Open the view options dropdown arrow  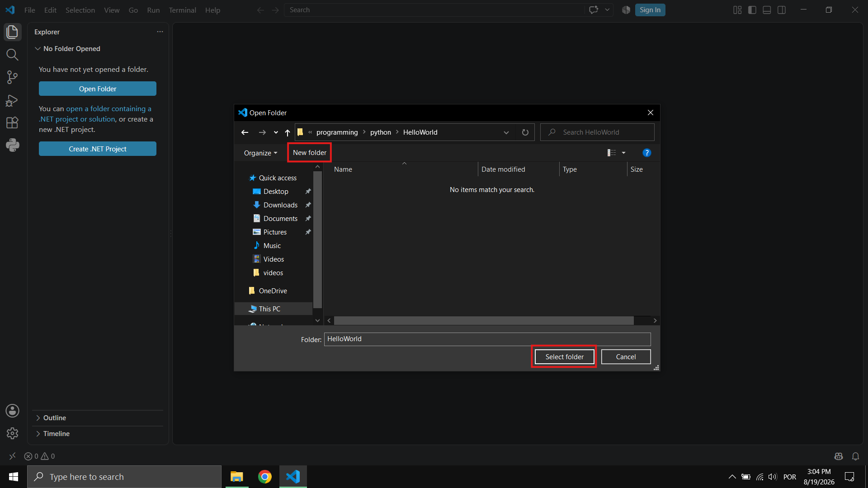click(x=623, y=153)
